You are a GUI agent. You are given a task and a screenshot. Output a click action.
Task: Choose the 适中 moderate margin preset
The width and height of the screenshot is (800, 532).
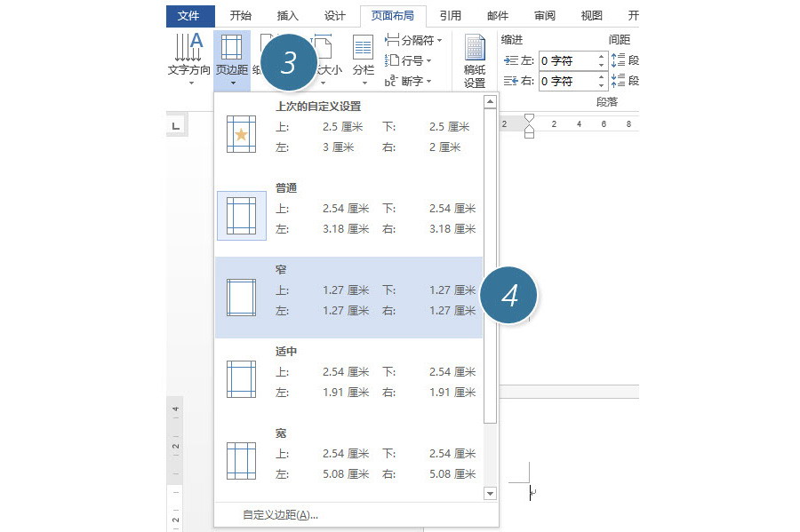(x=349, y=378)
